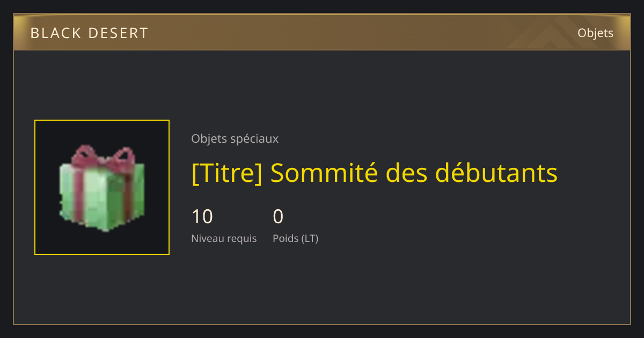The width and height of the screenshot is (644, 338).
Task: Click the required level value 10
Action: 202,217
